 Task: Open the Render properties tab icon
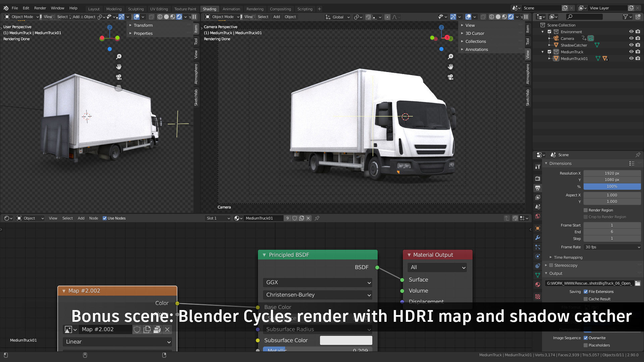tap(538, 178)
